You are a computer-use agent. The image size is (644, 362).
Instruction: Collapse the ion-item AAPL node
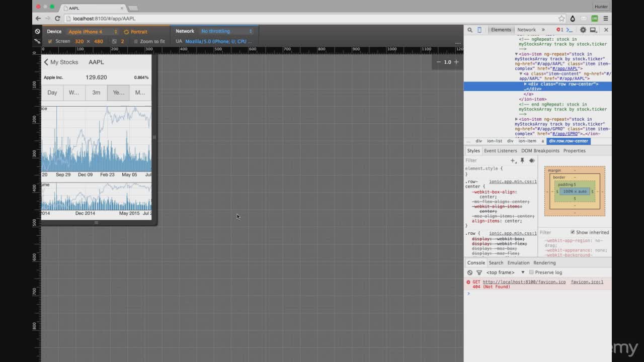[516, 54]
